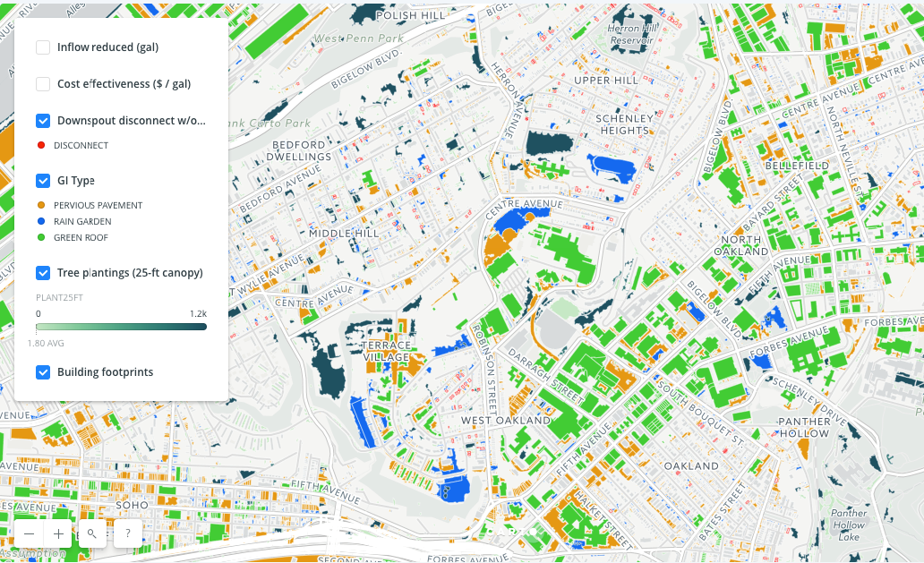
Task: Click the HERRON AVENUE street label
Action: pyautogui.click(x=507, y=101)
